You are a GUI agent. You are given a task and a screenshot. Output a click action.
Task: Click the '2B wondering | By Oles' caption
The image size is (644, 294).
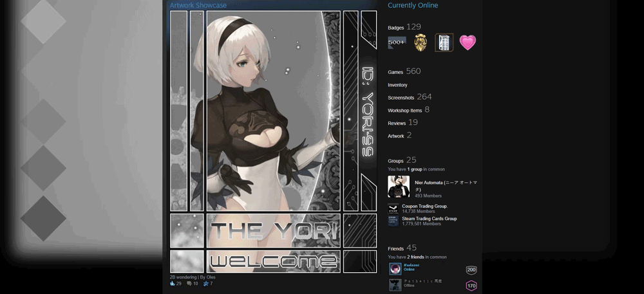click(193, 277)
